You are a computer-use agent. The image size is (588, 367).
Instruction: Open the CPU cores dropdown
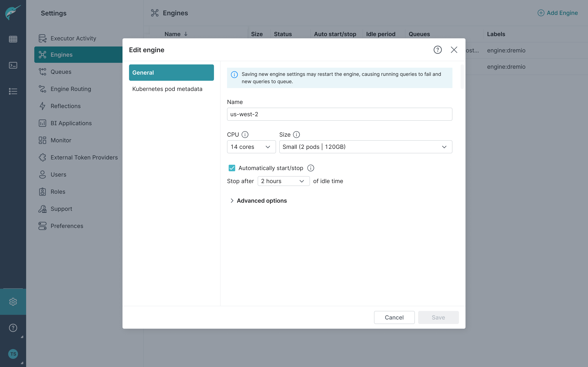pyautogui.click(x=251, y=147)
